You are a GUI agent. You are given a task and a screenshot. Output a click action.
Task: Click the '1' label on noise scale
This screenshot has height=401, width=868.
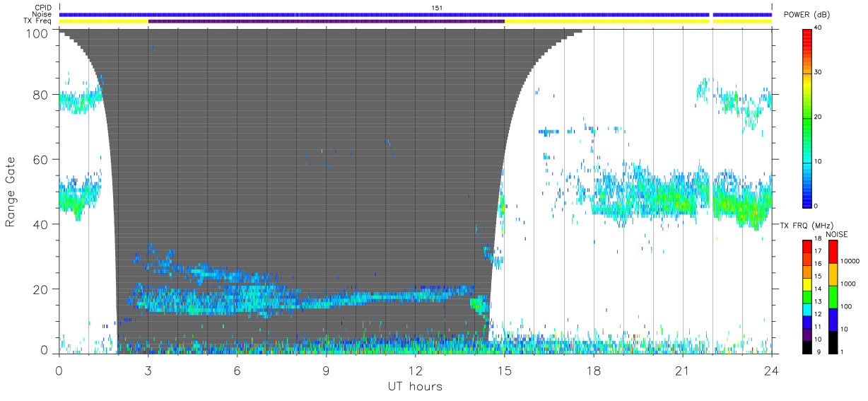click(843, 351)
